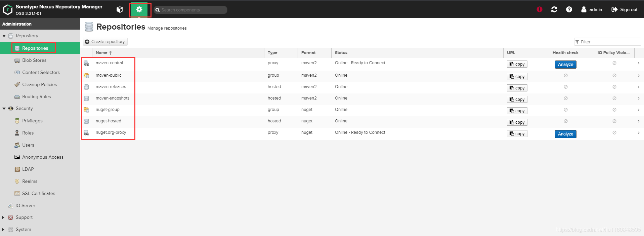Open the maven-releases repository name

(111, 87)
